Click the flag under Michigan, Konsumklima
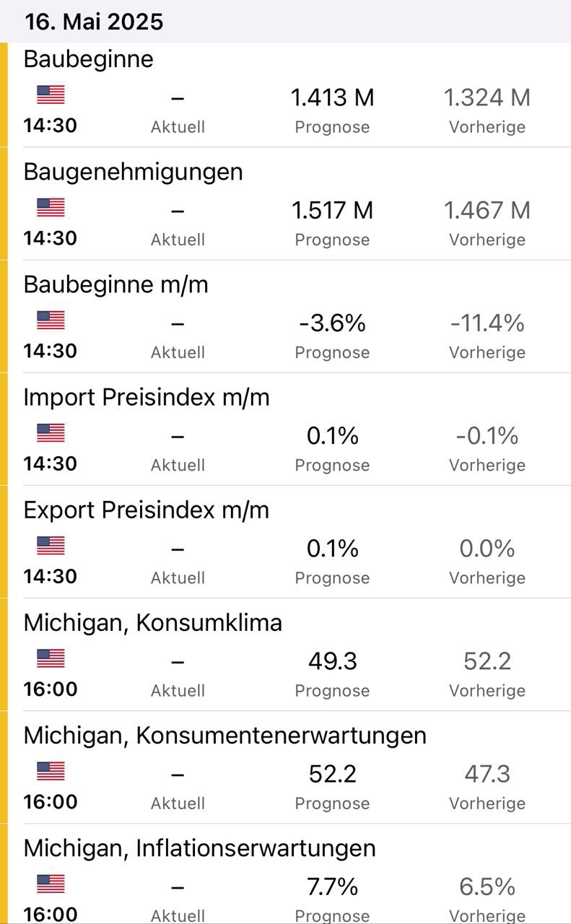571x924 pixels. click(x=51, y=658)
